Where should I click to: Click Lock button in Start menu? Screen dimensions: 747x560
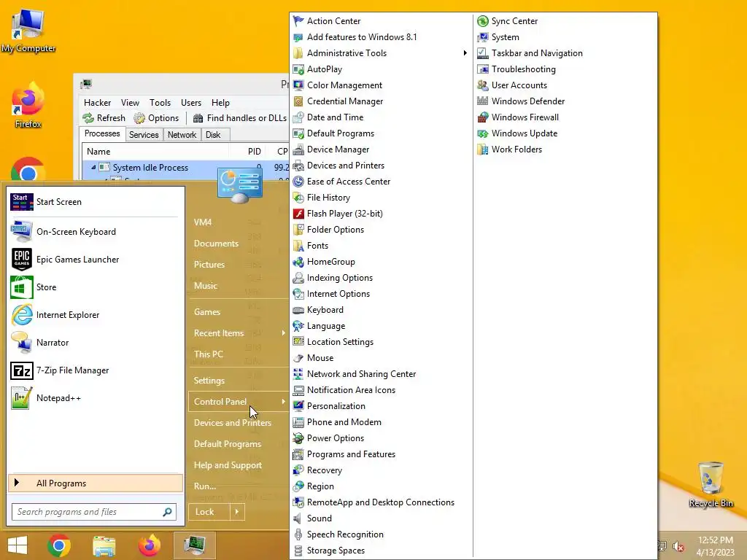(209, 512)
